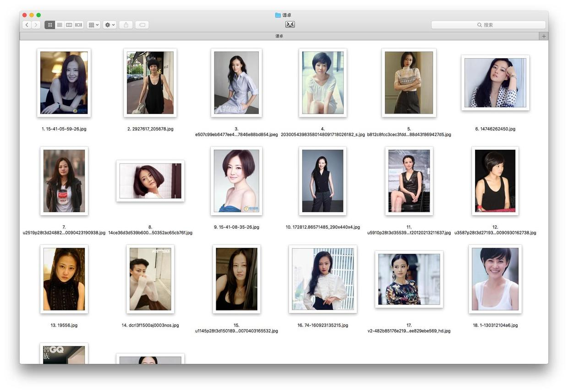Viewport: 568px width, 392px height.
Task: Click file name 13. 19556.jpg label
Action: tap(64, 325)
